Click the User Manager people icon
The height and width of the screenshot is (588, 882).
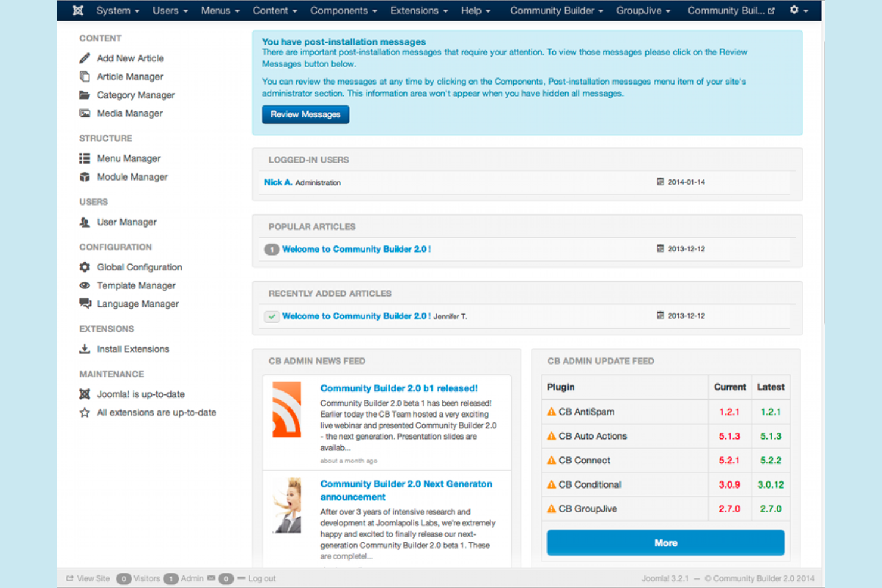(x=85, y=222)
